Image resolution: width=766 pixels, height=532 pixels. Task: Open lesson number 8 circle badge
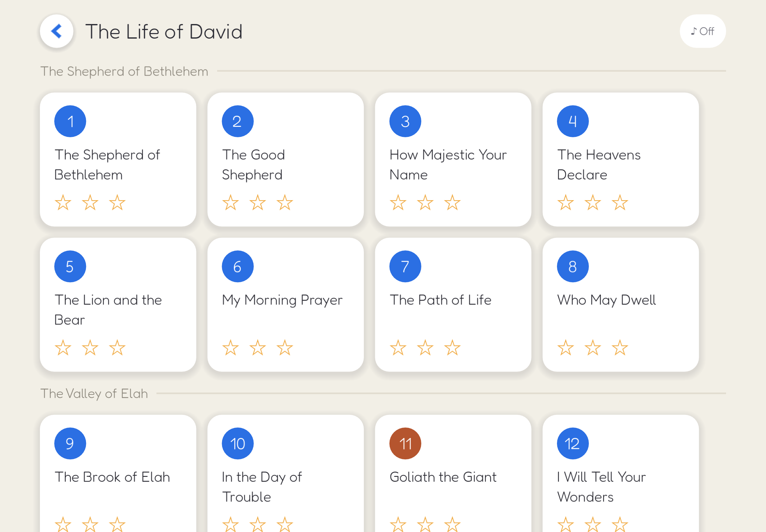pos(573,266)
